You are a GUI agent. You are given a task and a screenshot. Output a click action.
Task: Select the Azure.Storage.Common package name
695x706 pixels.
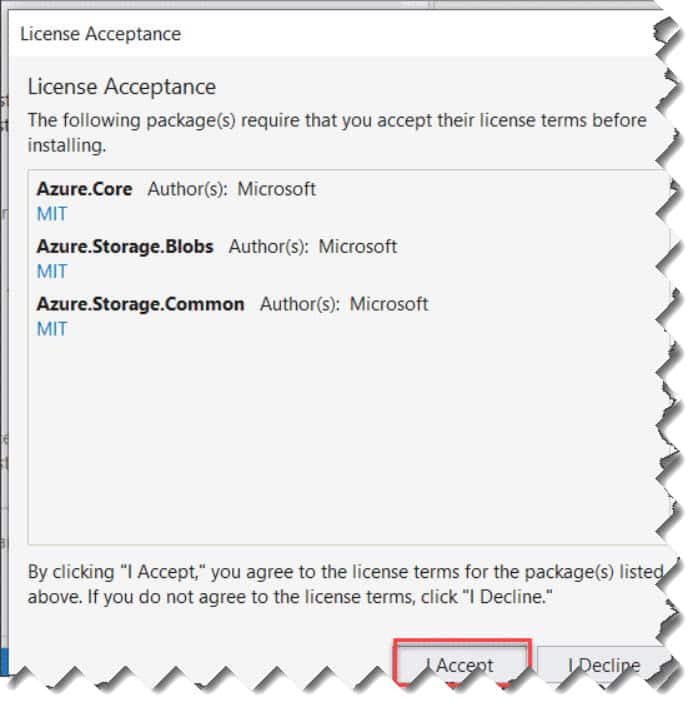[x=140, y=304]
